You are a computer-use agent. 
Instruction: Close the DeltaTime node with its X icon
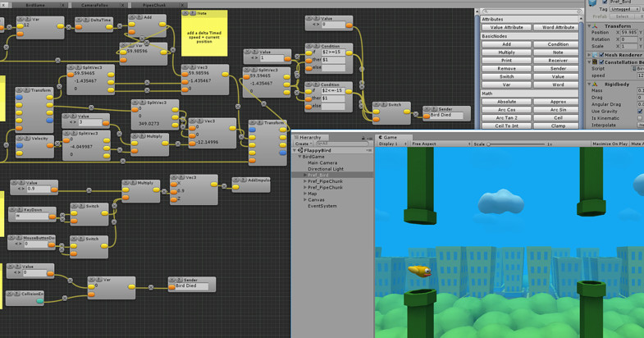pyautogui.click(x=79, y=20)
